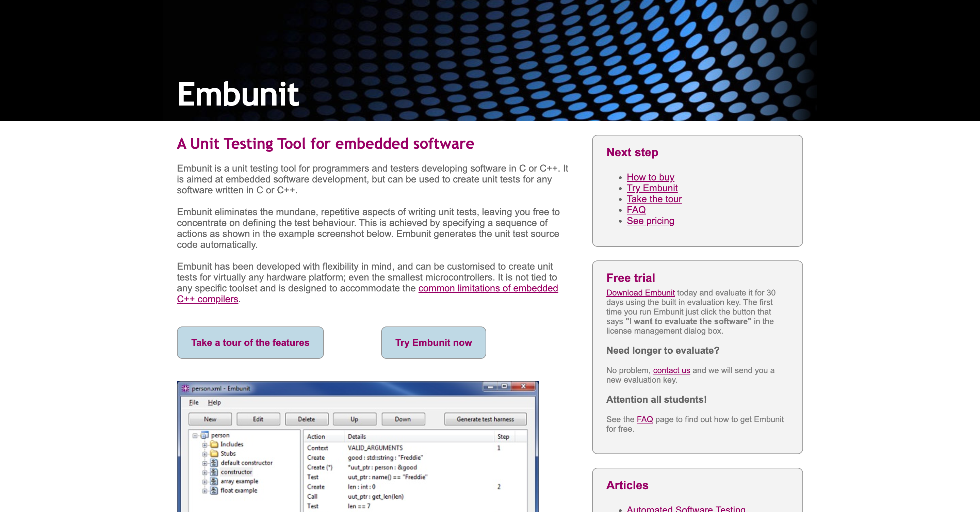
Task: Open the 'Automated Software Testing' article link
Action: pyautogui.click(x=686, y=509)
